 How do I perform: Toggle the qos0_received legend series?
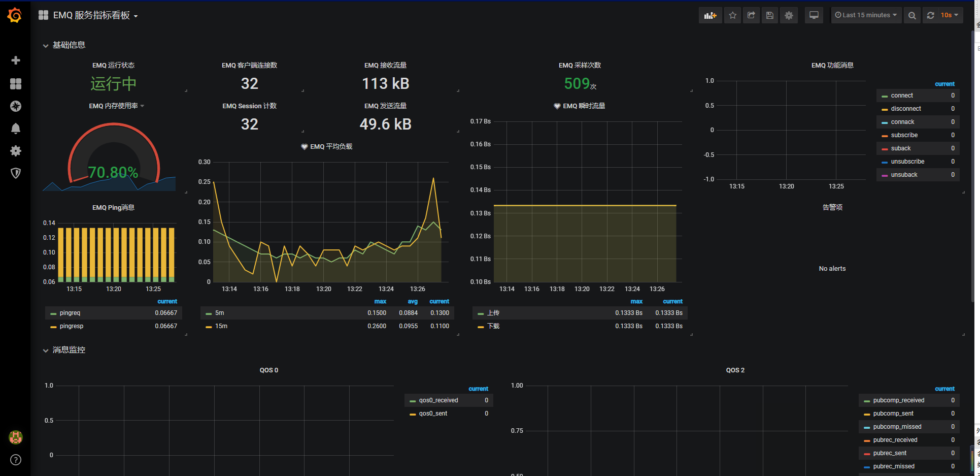(x=438, y=400)
